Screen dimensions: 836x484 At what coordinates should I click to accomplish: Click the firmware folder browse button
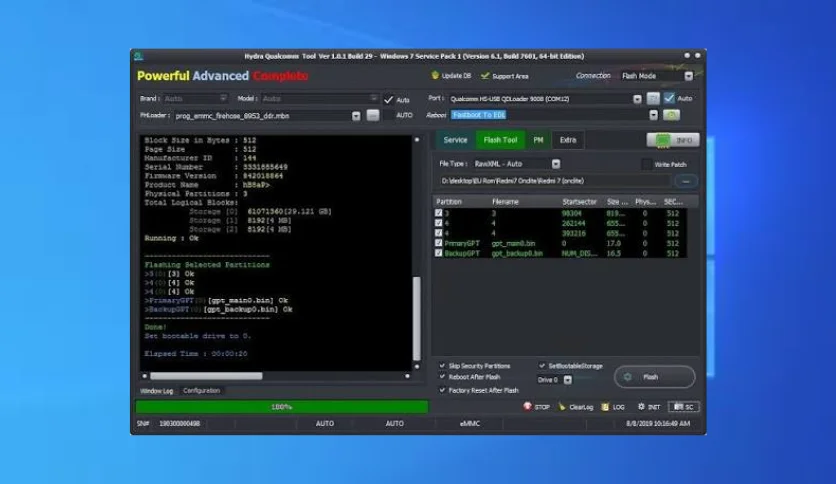pos(686,181)
